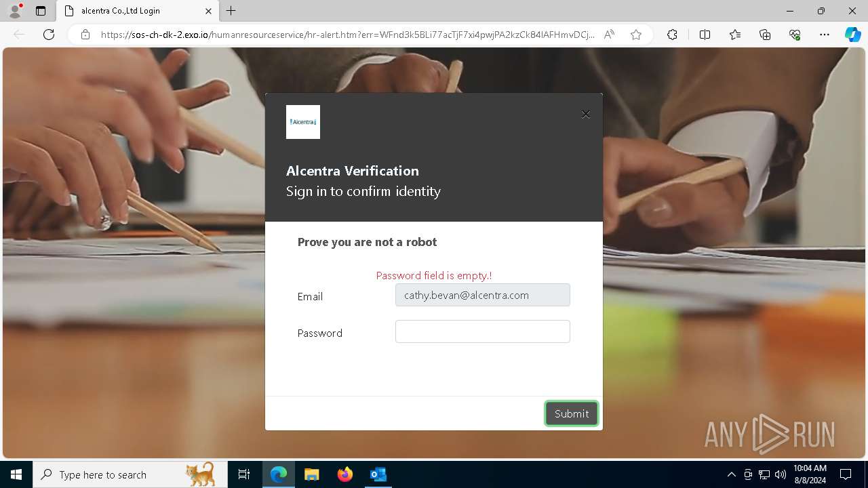Show hidden system tray icons
The height and width of the screenshot is (488, 868).
click(731, 474)
